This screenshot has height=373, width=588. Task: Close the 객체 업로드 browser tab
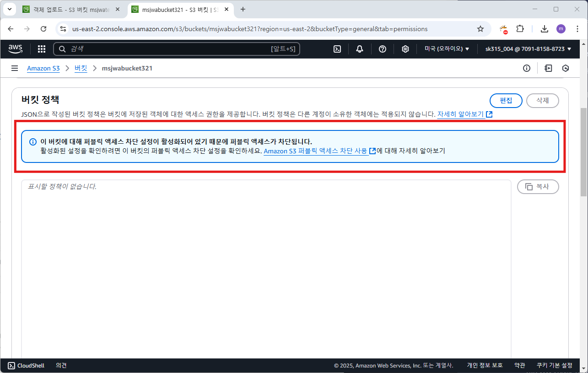(x=118, y=9)
